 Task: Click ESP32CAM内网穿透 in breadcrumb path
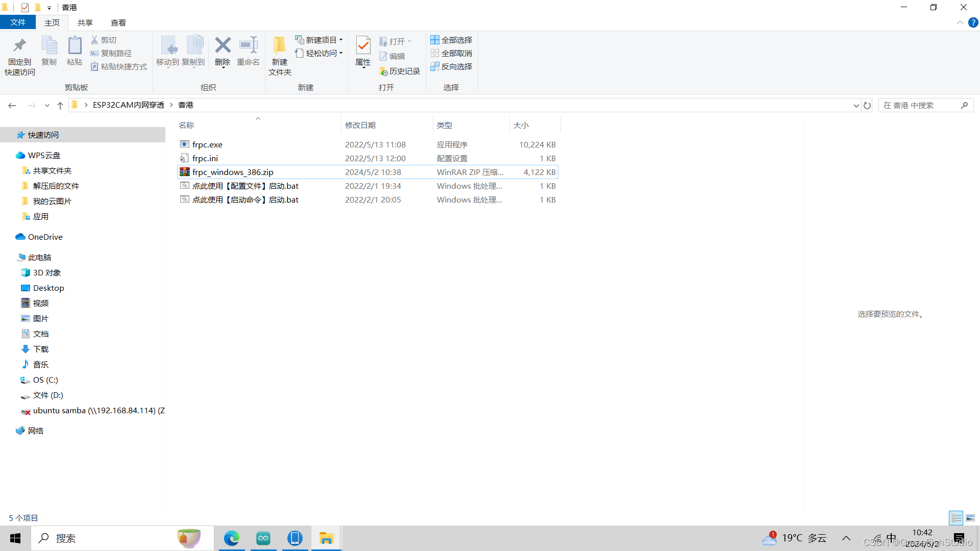click(x=128, y=105)
